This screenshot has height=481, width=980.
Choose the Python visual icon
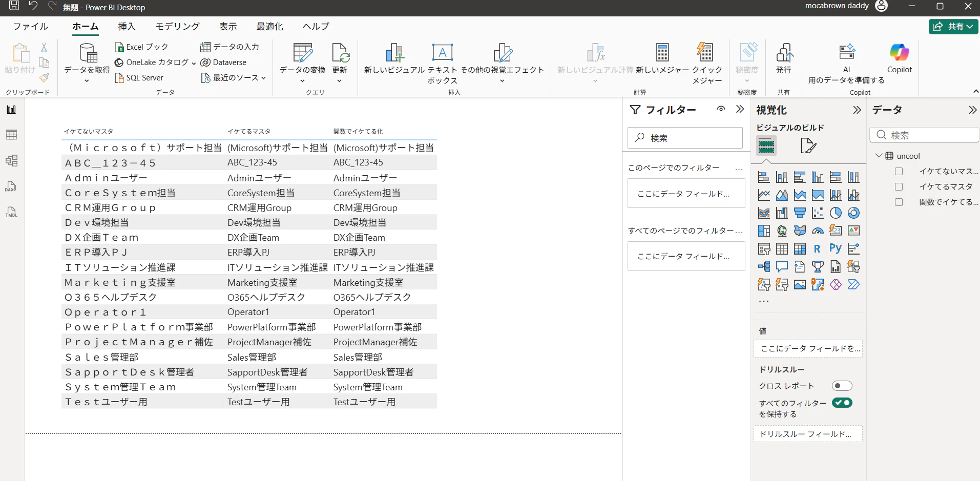coord(836,249)
